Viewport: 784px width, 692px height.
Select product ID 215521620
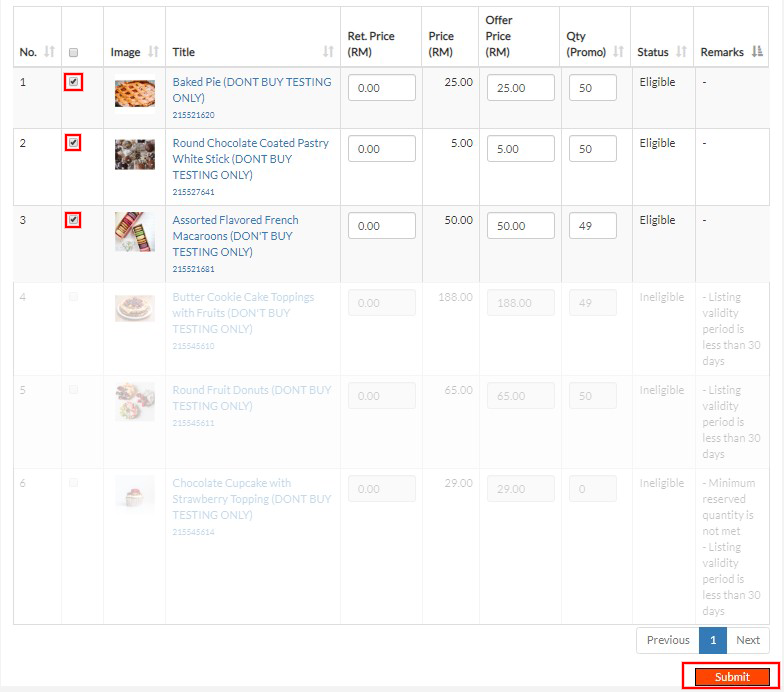tap(194, 115)
